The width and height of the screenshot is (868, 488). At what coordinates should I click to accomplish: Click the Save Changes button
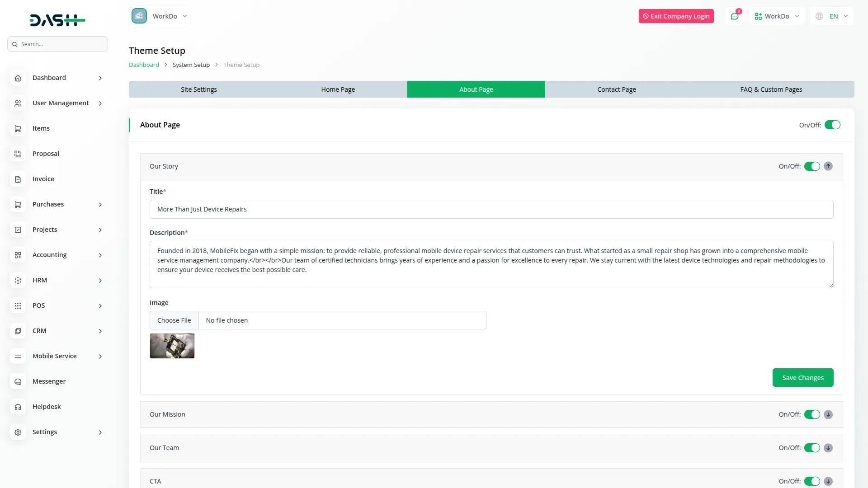tap(803, 377)
